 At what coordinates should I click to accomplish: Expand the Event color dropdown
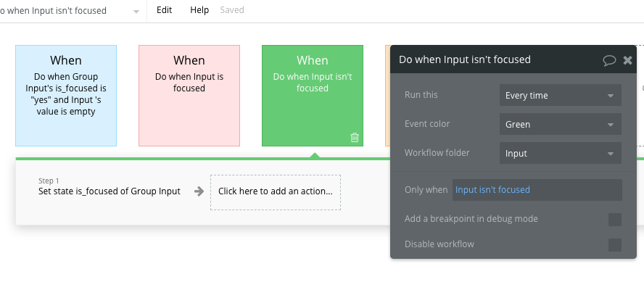pyautogui.click(x=560, y=125)
